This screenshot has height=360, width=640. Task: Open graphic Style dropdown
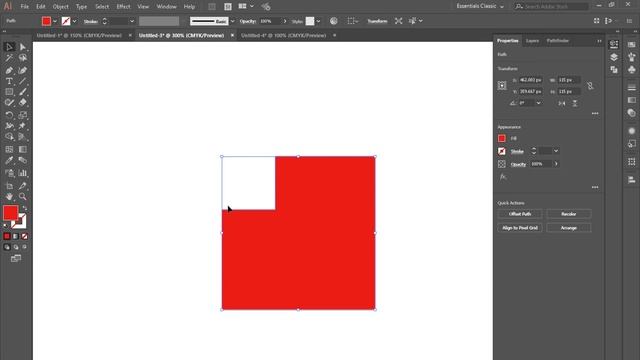[318, 21]
